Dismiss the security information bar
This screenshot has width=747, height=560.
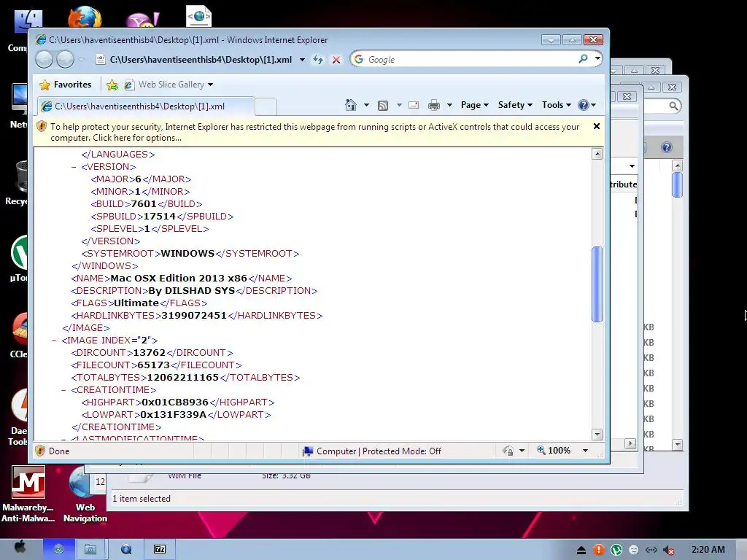[x=597, y=126]
